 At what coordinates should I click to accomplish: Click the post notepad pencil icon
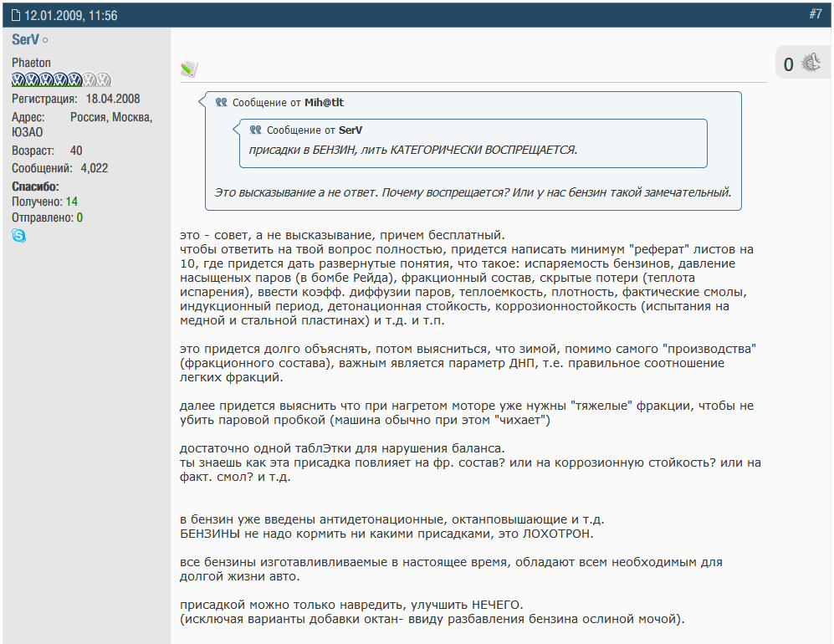189,69
